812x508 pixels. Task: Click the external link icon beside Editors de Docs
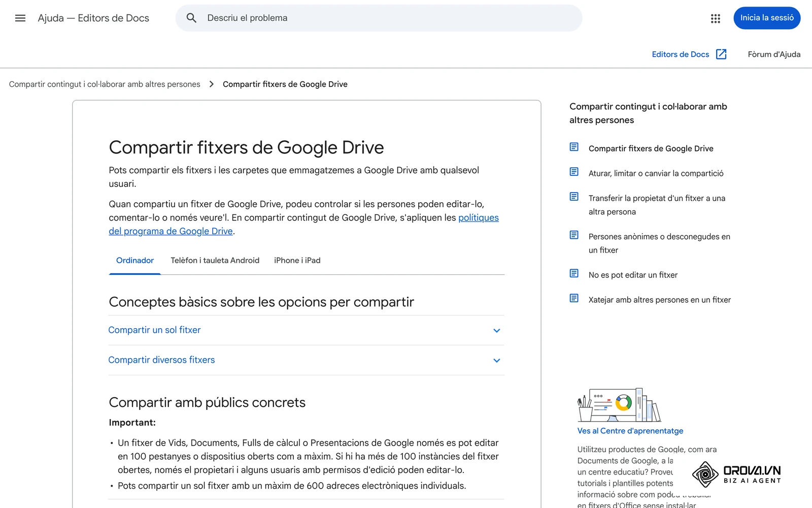tap(721, 54)
